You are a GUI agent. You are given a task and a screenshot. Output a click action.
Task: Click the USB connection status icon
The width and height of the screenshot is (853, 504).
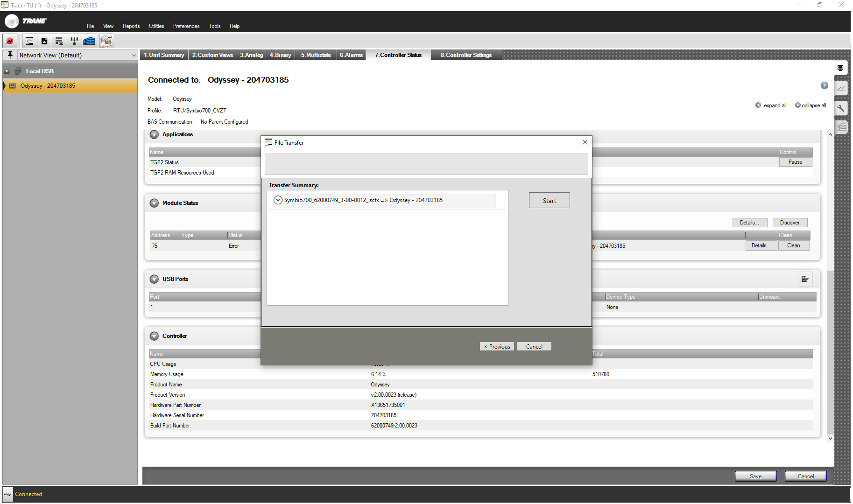tap(7, 494)
